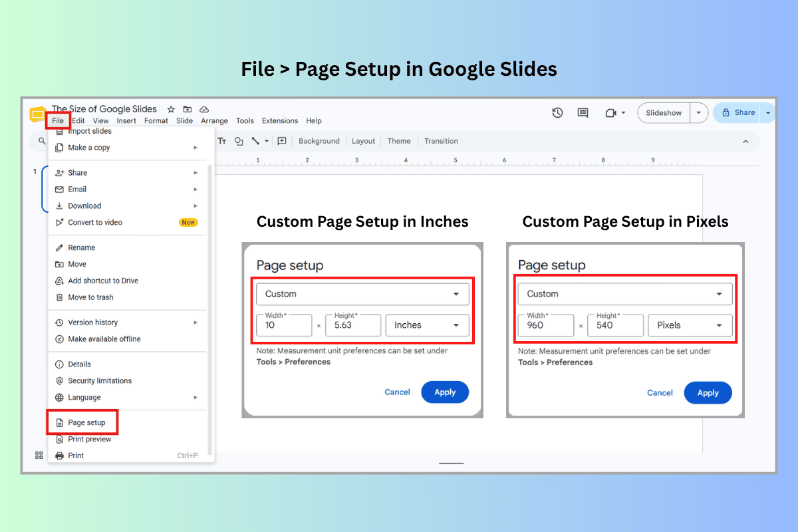This screenshot has height=532, width=798.
Task: Click the File menu vertical scrollbar
Action: click(210, 309)
